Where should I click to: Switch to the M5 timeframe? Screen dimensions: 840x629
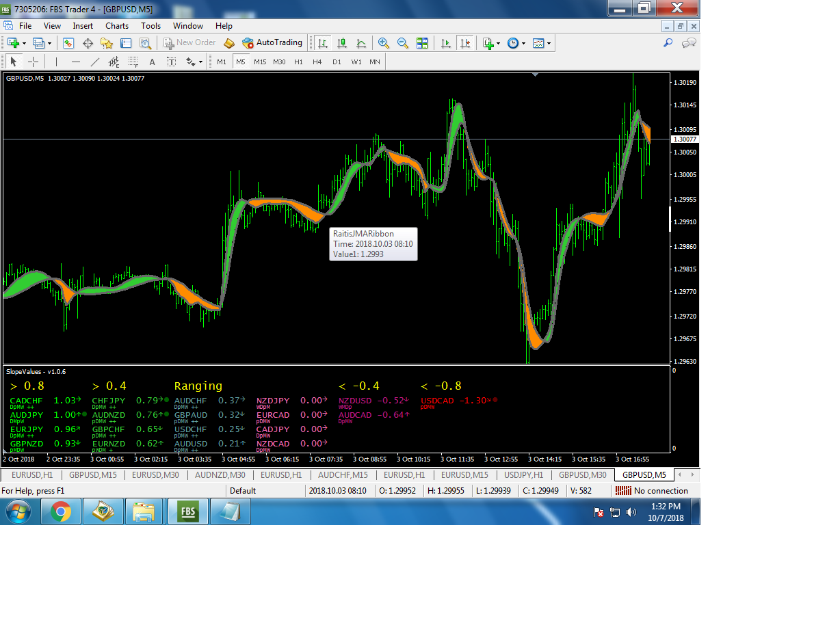(x=241, y=62)
